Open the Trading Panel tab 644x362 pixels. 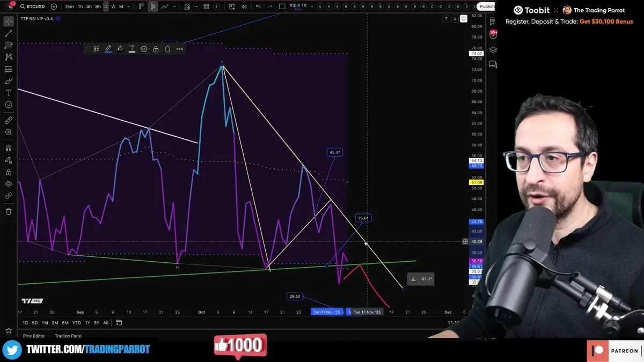click(x=69, y=336)
